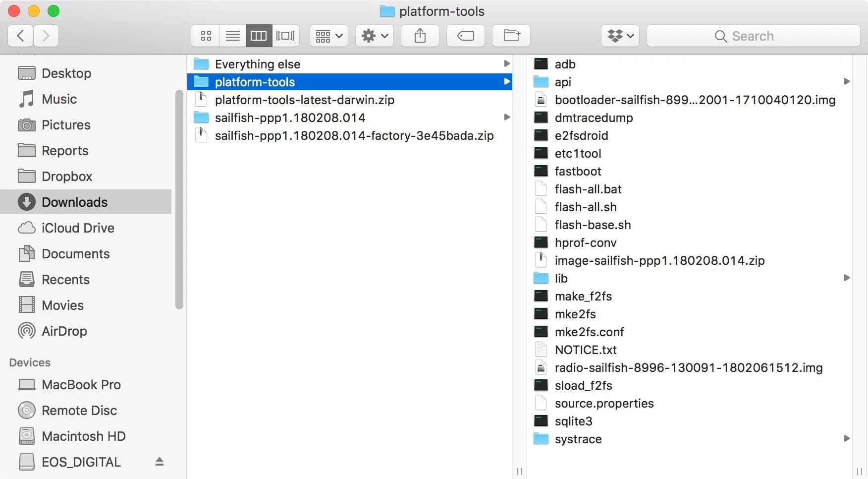Image resolution: width=868 pixels, height=479 pixels.
Task: Select sailfish factory-3e45bada.zip file
Action: click(x=350, y=135)
